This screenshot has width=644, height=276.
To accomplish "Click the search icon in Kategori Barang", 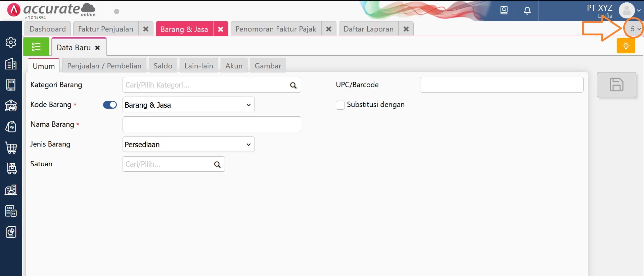I will click(293, 85).
